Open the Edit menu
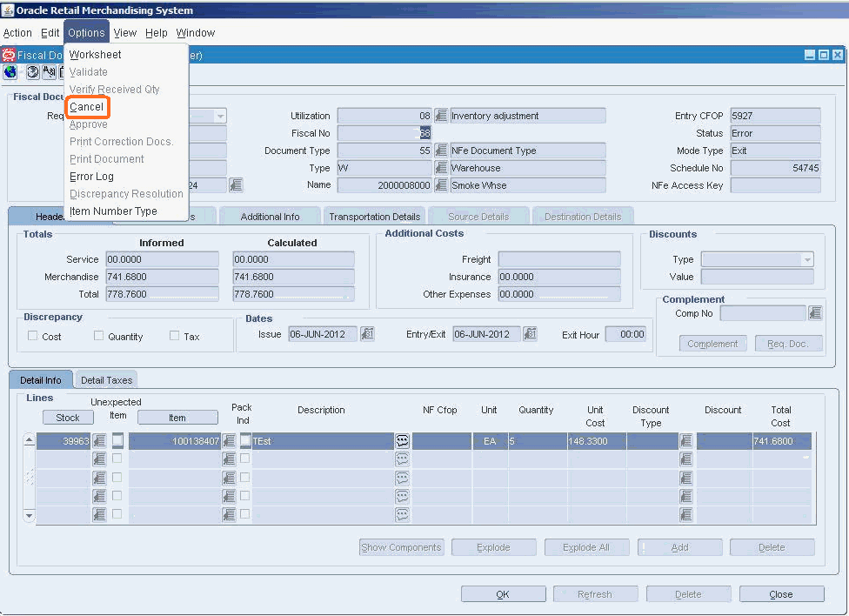The height and width of the screenshot is (616, 849). [x=50, y=32]
